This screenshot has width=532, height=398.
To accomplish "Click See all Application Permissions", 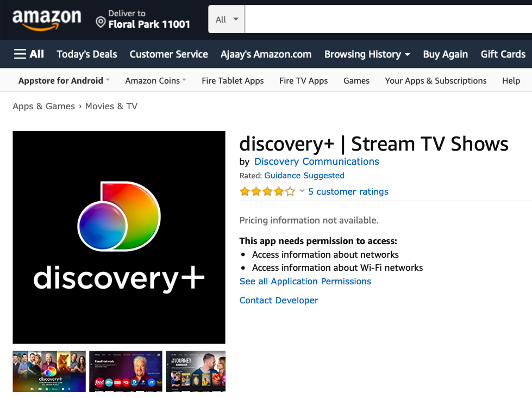I will coord(305,281).
